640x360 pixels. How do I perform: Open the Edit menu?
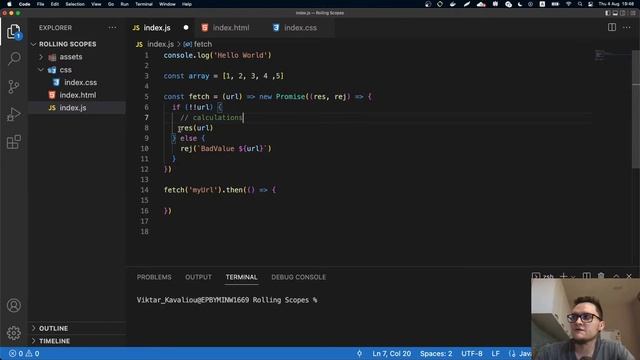pyautogui.click(x=55, y=4)
